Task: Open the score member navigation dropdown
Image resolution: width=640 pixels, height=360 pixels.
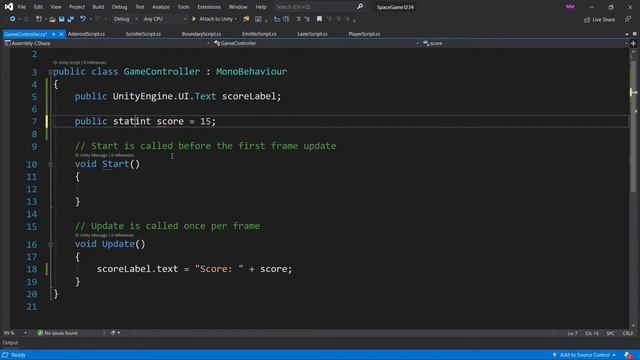Action: pyautogui.click(x=525, y=43)
